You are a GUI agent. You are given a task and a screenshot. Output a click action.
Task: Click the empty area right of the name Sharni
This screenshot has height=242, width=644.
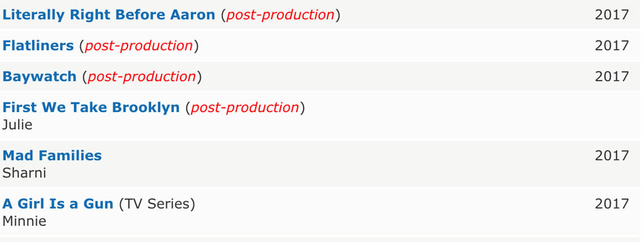click(320, 173)
